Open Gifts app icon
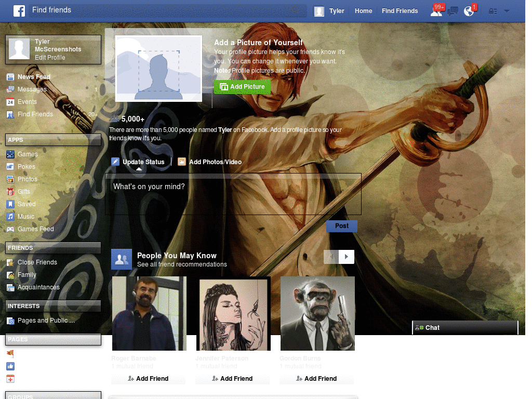Image resolution: width=532 pixels, height=399 pixels. click(x=10, y=192)
